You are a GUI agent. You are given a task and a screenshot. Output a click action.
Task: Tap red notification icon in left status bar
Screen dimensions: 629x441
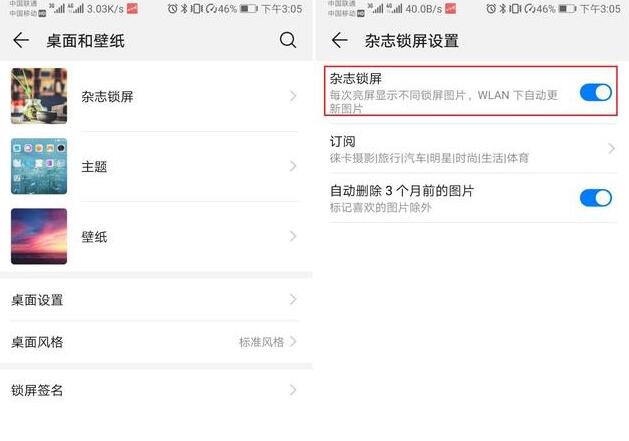(132, 8)
